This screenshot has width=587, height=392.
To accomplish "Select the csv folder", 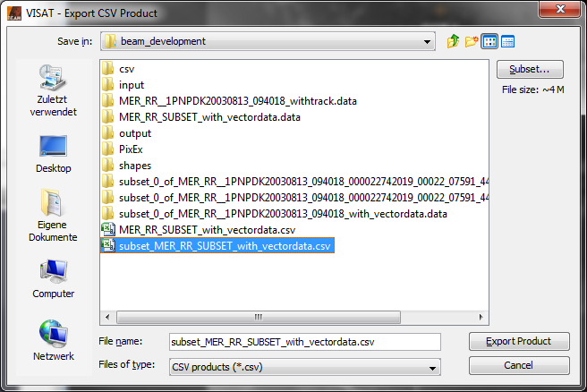I will (x=126, y=69).
